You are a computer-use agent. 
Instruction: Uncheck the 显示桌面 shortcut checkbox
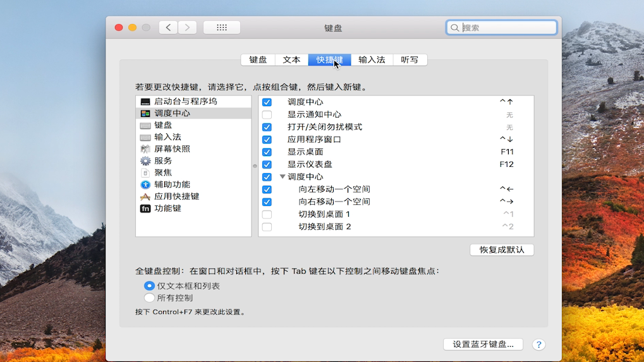pyautogui.click(x=267, y=152)
